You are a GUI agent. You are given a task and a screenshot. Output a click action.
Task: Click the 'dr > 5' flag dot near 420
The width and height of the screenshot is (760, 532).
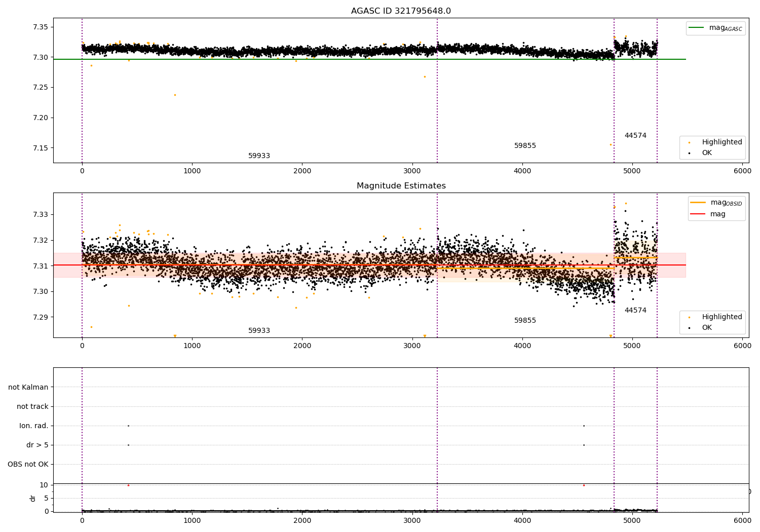128,445
